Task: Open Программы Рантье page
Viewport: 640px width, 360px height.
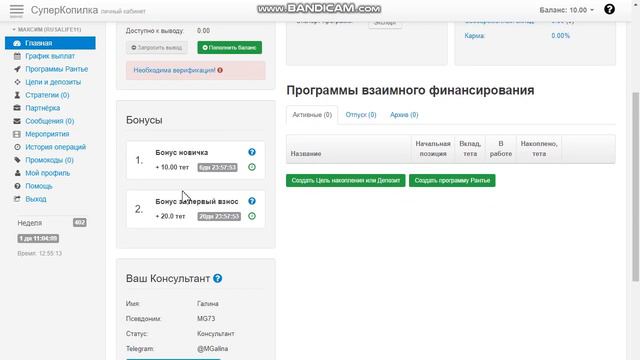Action: tap(56, 69)
